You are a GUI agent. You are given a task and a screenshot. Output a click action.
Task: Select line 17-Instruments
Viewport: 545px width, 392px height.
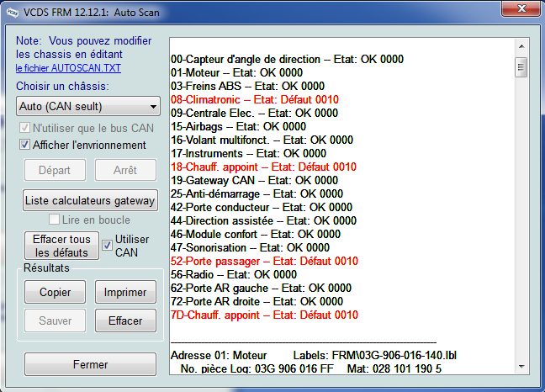click(248, 153)
